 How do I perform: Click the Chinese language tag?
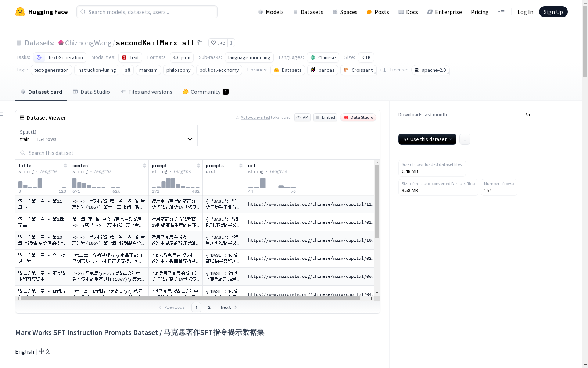coord(323,57)
